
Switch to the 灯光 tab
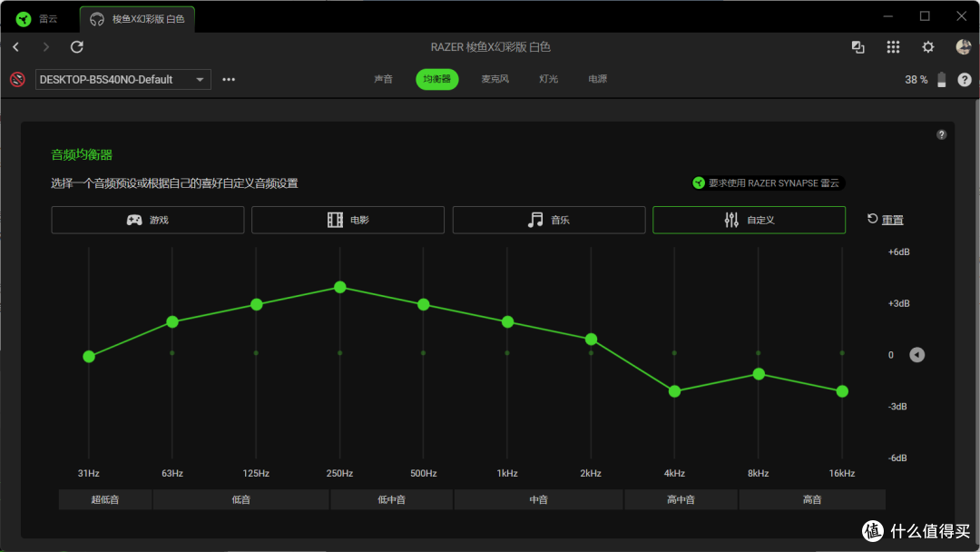(548, 79)
